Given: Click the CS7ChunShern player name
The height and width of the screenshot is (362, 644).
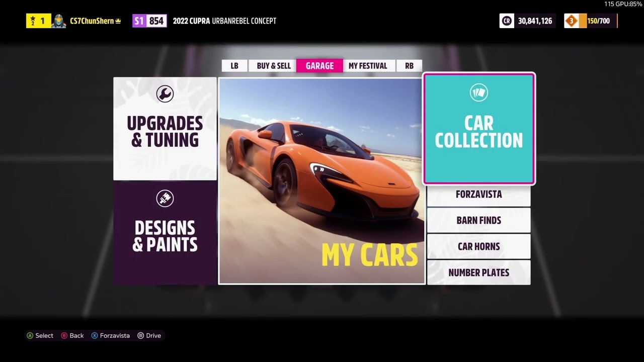Looking at the screenshot, I should click(92, 21).
